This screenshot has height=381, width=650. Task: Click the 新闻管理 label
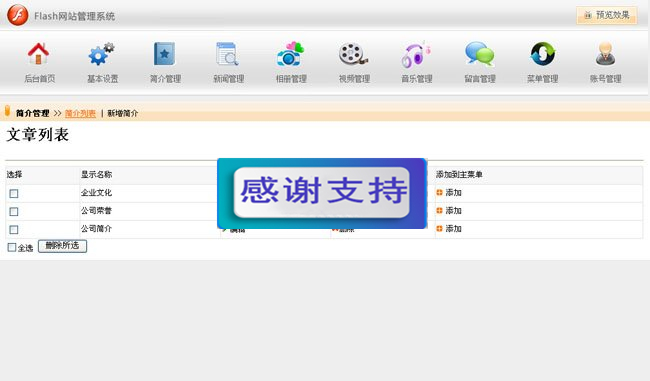tap(228, 78)
